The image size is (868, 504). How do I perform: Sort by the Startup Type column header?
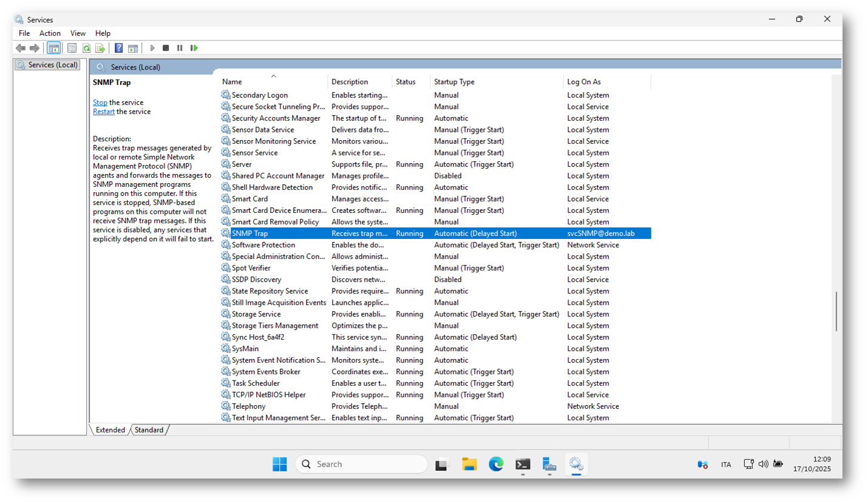(454, 82)
